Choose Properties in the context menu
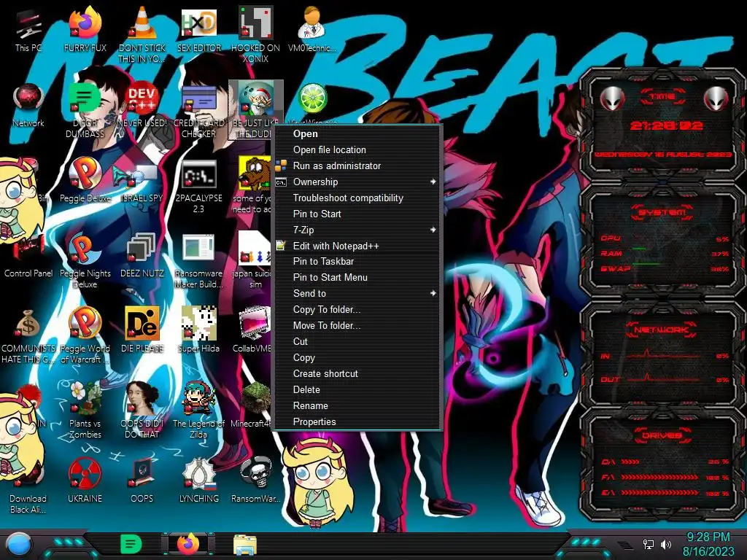The width and height of the screenshot is (747, 560). click(357, 422)
